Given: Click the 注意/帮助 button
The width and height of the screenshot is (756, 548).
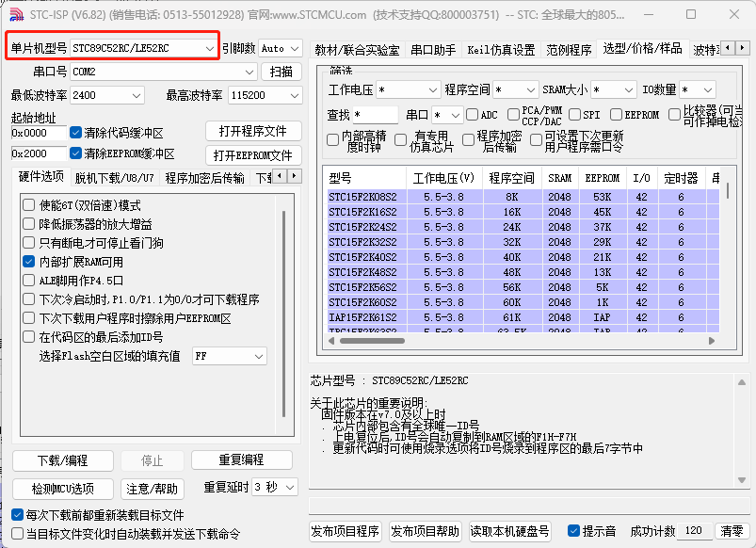Looking at the screenshot, I should pos(152,489).
